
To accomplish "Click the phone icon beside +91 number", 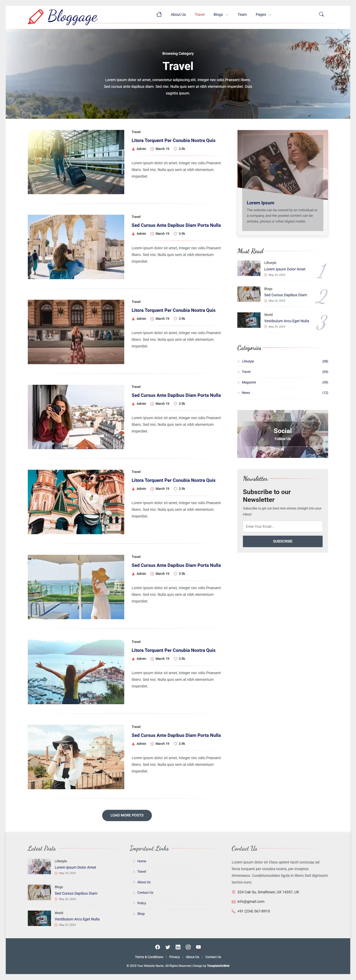I will point(234,911).
